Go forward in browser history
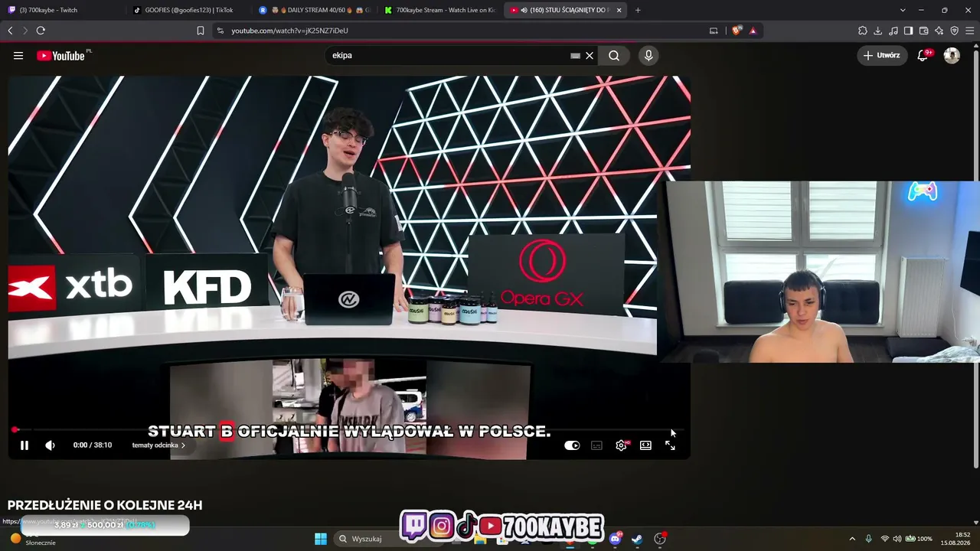 tap(25, 31)
